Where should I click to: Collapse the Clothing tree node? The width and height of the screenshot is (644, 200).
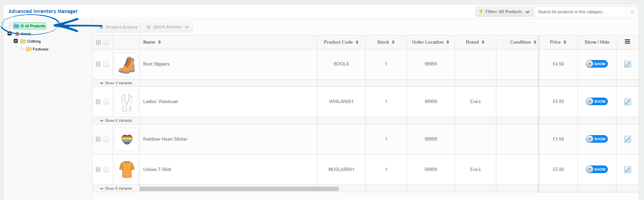(x=15, y=41)
